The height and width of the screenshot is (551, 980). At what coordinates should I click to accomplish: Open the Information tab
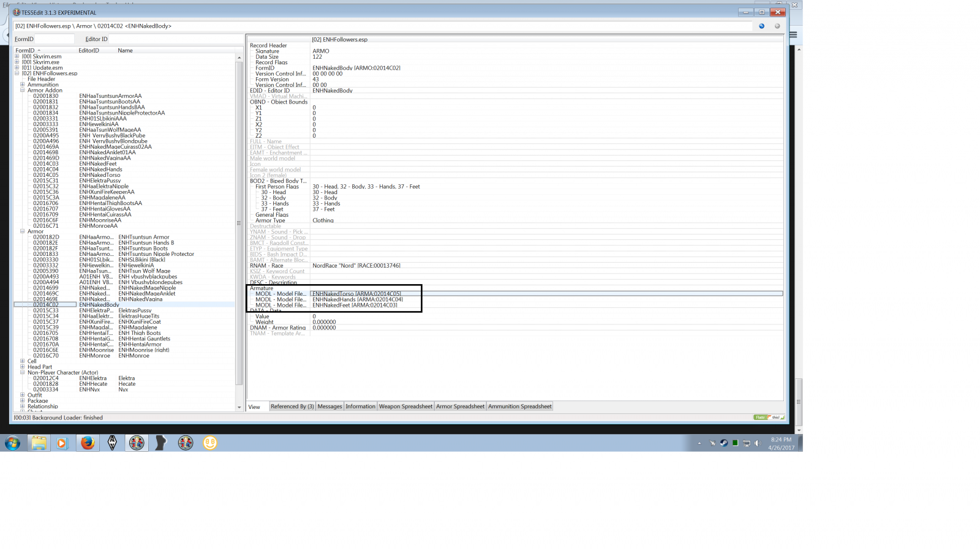[x=360, y=407]
